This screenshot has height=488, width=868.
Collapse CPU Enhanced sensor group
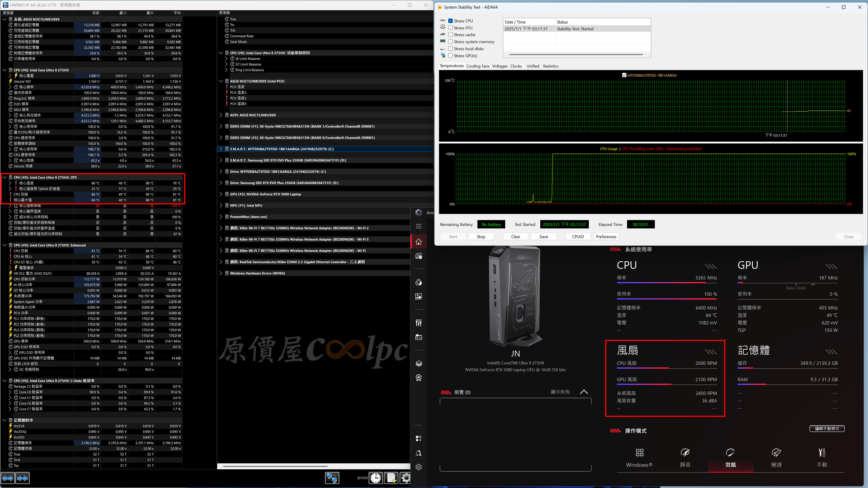pyautogui.click(x=5, y=245)
